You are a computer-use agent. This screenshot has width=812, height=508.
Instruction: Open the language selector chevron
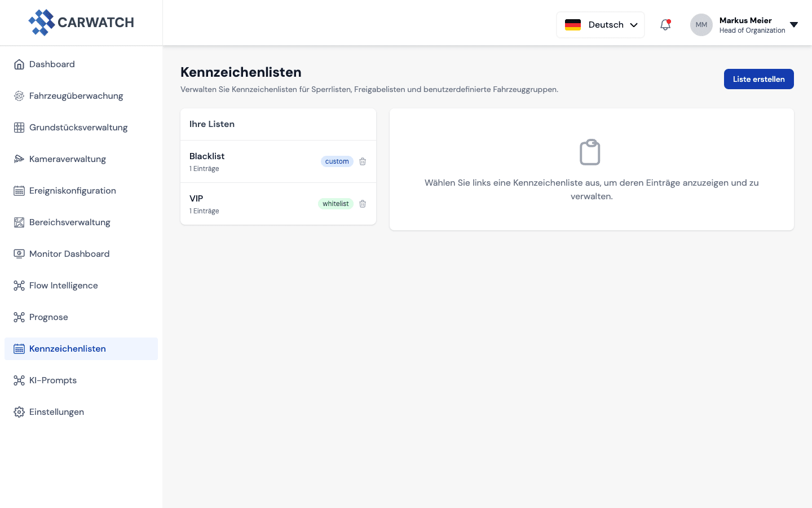pos(634,25)
